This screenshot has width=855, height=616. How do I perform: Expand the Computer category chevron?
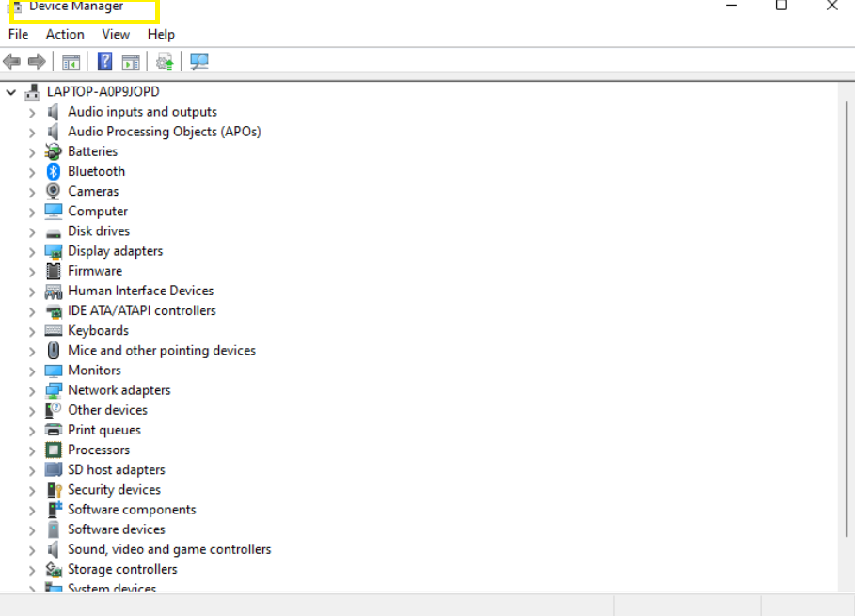click(x=32, y=212)
